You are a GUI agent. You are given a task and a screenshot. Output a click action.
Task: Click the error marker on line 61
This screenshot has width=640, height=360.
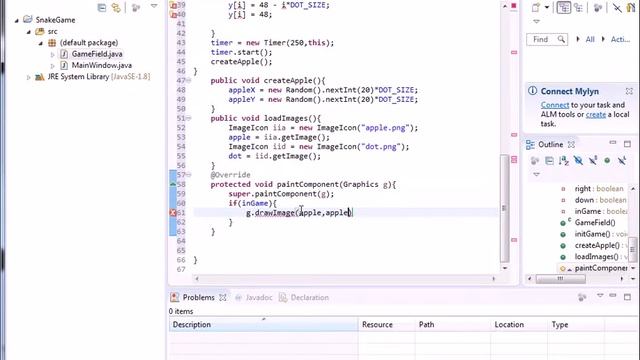173,213
